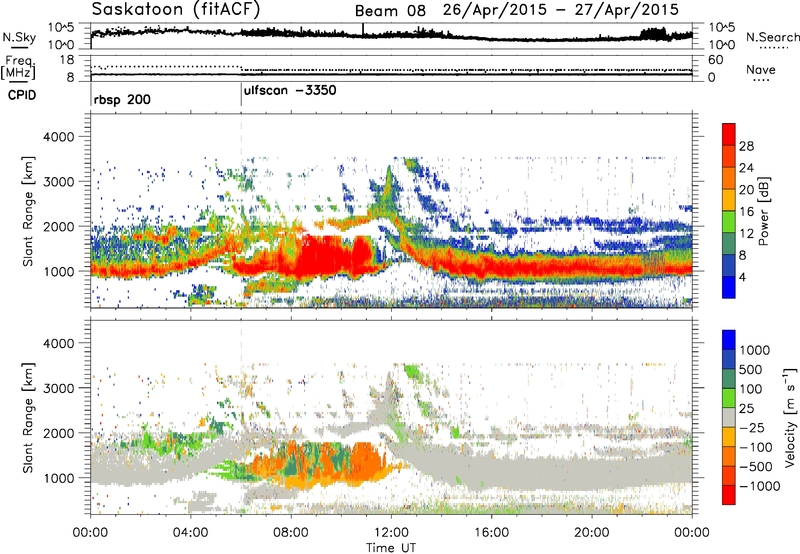Click the '08:00' time axis tick label
The image size is (800, 554).
(291, 533)
